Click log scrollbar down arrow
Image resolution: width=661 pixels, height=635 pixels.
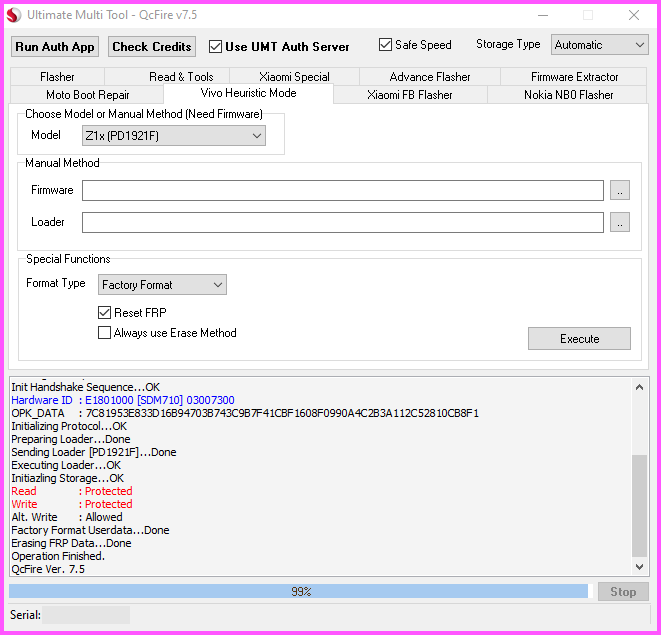640,567
